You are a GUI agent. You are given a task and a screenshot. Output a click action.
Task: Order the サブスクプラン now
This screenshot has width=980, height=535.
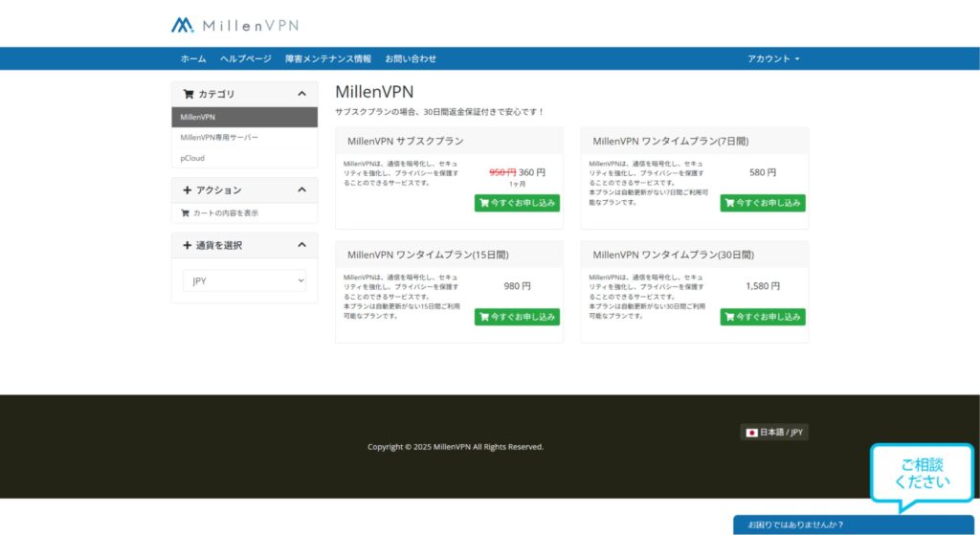tap(517, 203)
